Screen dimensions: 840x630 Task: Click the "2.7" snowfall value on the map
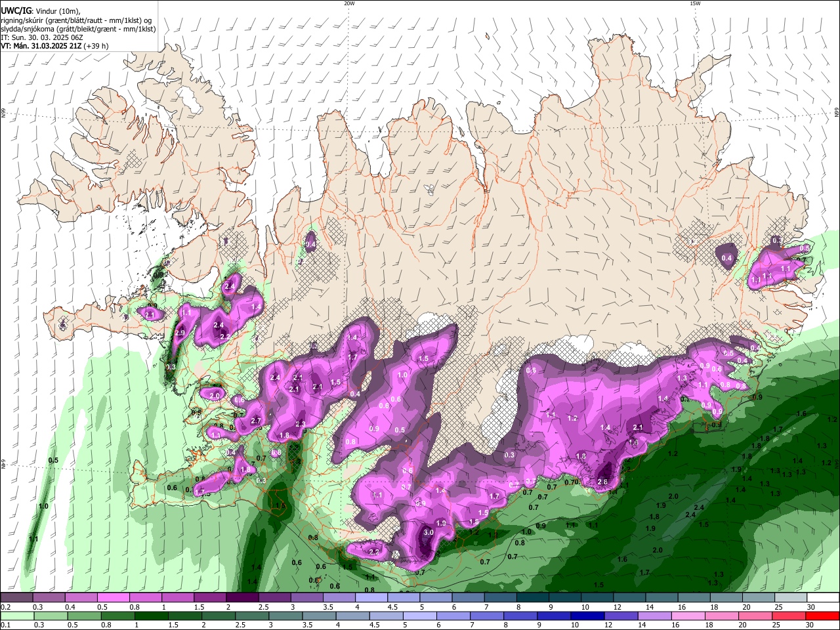(x=256, y=421)
